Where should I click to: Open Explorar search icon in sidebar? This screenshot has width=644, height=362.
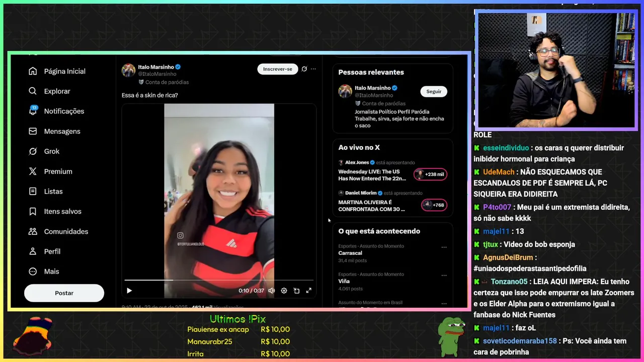[x=33, y=91]
